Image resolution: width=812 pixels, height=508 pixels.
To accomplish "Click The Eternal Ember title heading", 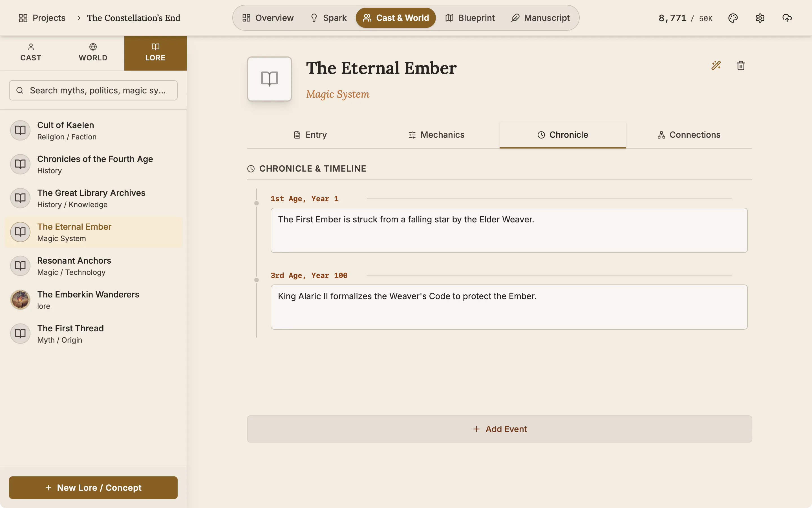I will [x=381, y=68].
